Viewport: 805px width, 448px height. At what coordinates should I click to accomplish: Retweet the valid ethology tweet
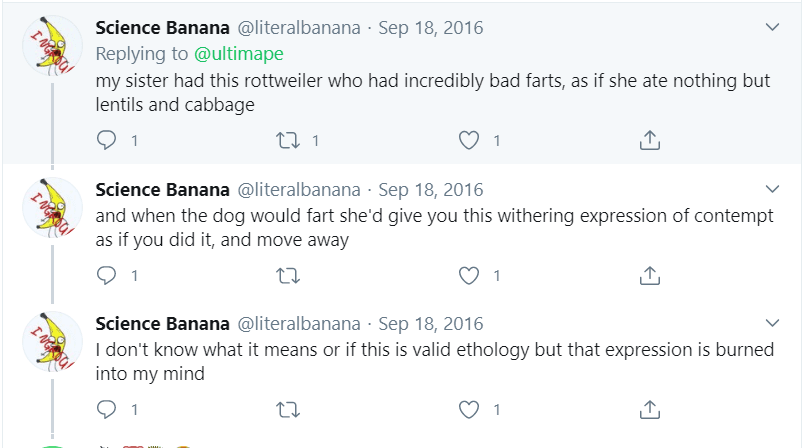click(x=288, y=409)
